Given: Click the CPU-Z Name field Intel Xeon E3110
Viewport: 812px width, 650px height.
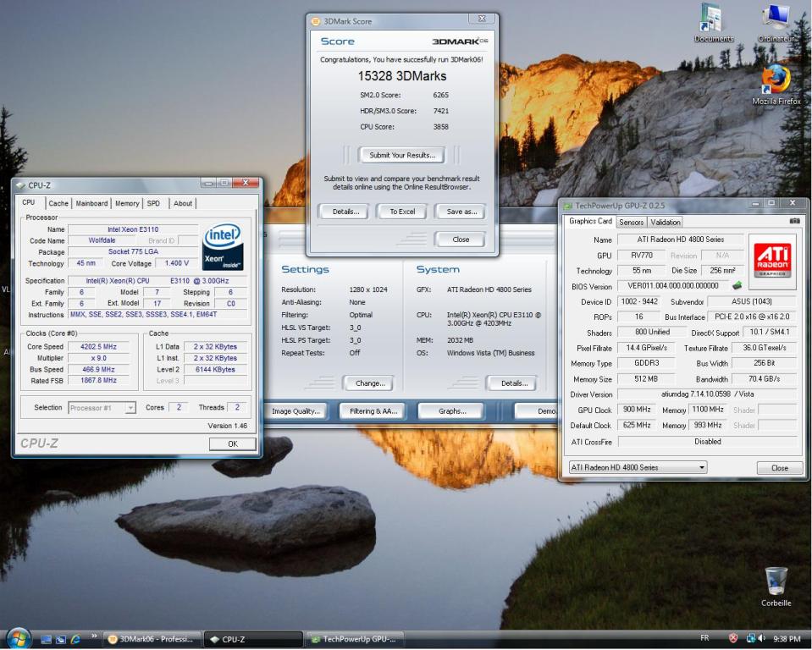Looking at the screenshot, I should pyautogui.click(x=133, y=229).
